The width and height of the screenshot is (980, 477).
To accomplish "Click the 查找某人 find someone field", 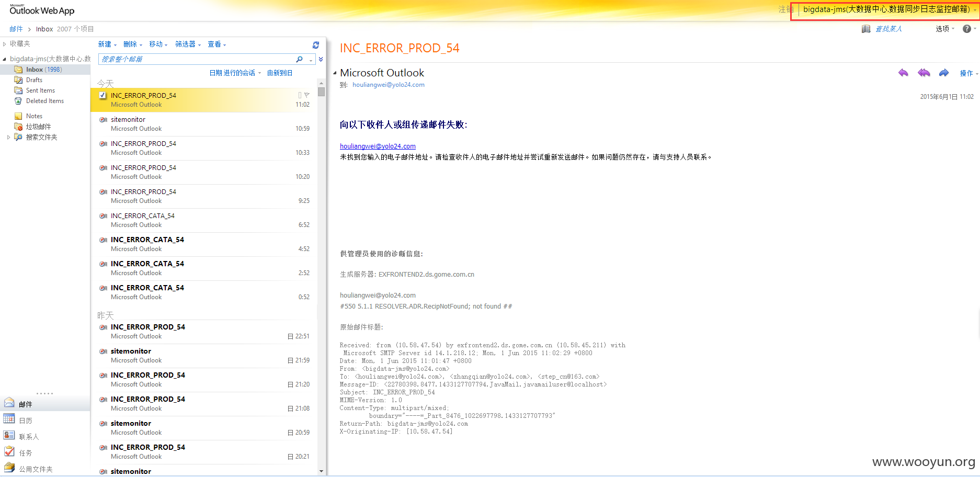I will [x=889, y=29].
